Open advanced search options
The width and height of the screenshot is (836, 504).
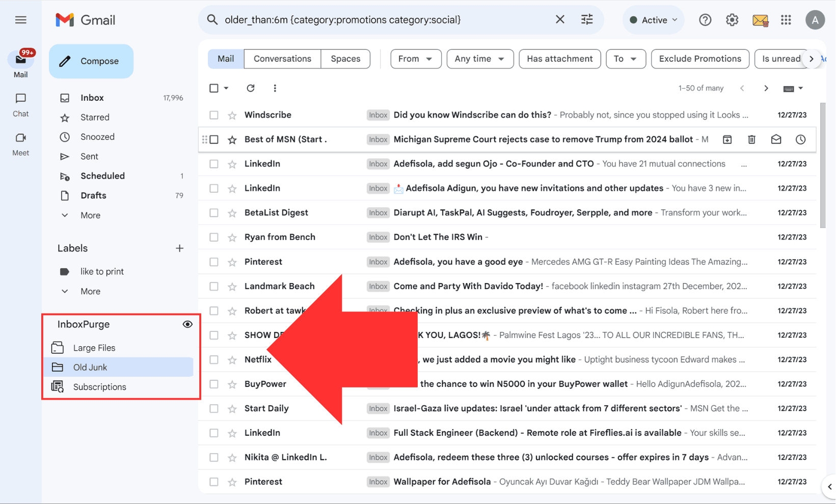coord(587,19)
